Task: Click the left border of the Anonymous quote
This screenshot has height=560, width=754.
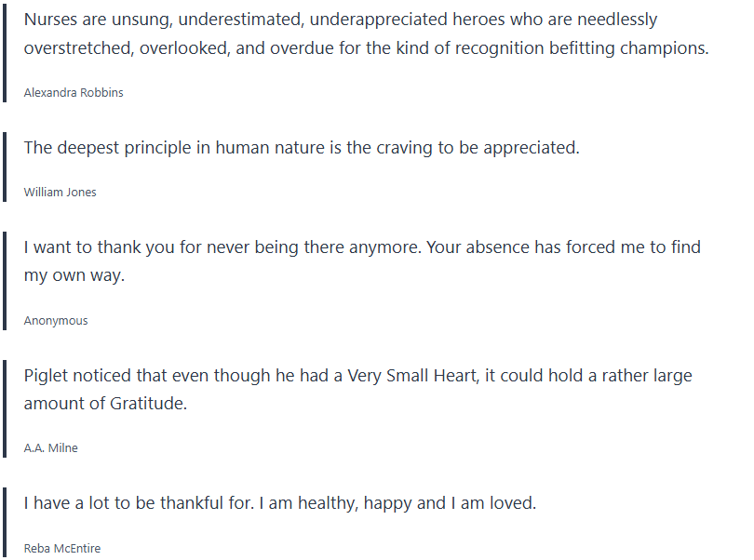Action: point(5,281)
